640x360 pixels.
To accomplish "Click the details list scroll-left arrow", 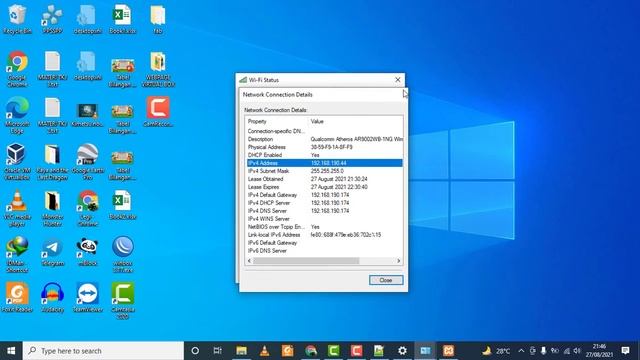I will pos(249,261).
